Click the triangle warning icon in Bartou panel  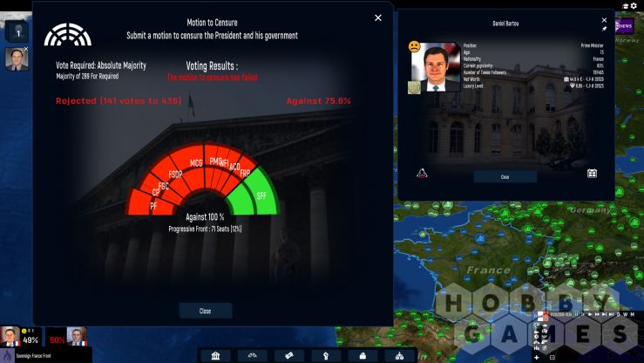pyautogui.click(x=422, y=173)
